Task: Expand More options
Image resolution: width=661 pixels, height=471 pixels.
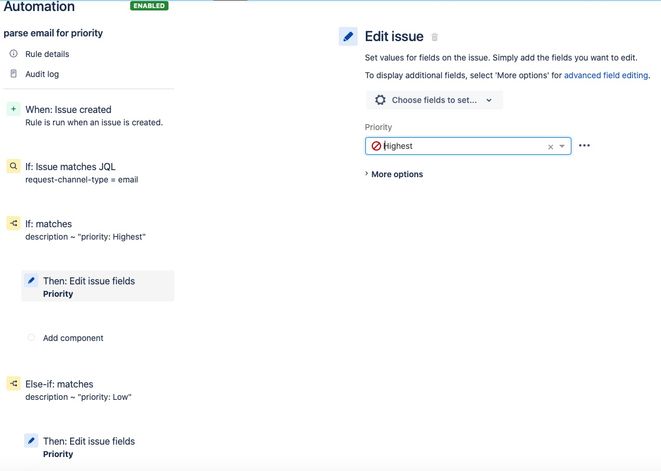Action: 394,174
